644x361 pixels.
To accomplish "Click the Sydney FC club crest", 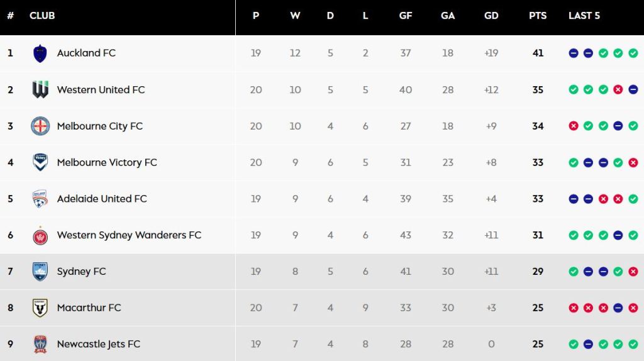I will (40, 272).
